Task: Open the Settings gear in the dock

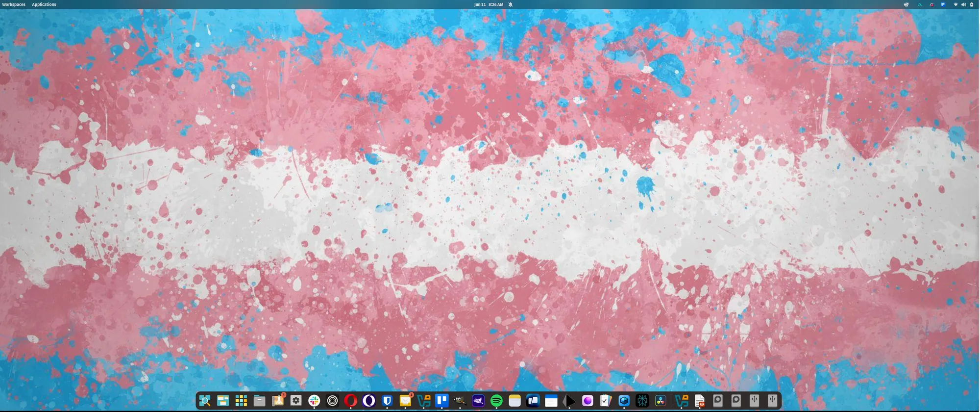Action: coord(296,401)
